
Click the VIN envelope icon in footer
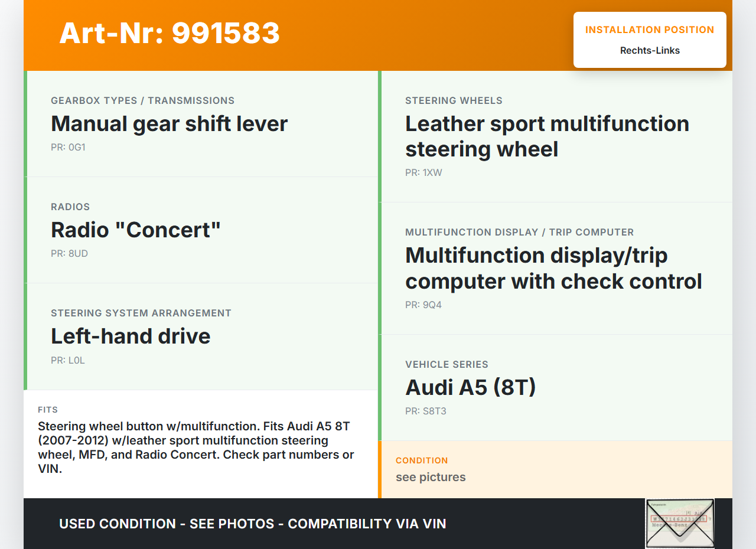tap(680, 523)
